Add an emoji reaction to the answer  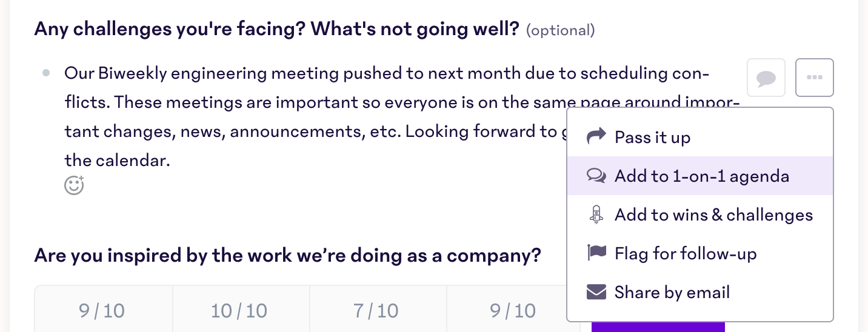tap(74, 185)
